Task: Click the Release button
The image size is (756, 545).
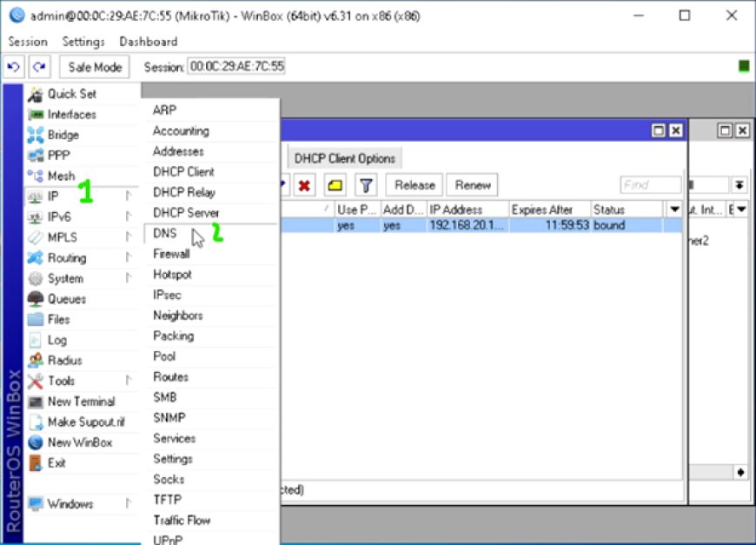Action: (x=414, y=185)
